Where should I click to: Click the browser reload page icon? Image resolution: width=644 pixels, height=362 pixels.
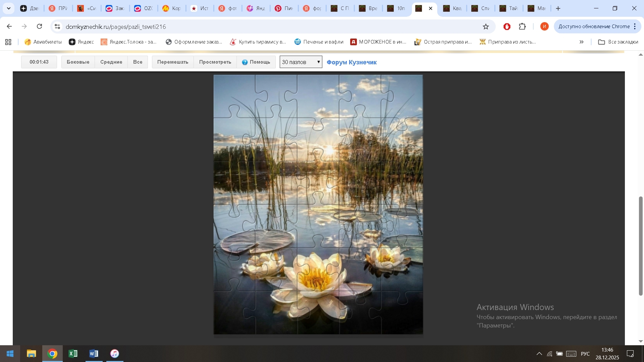(x=40, y=26)
